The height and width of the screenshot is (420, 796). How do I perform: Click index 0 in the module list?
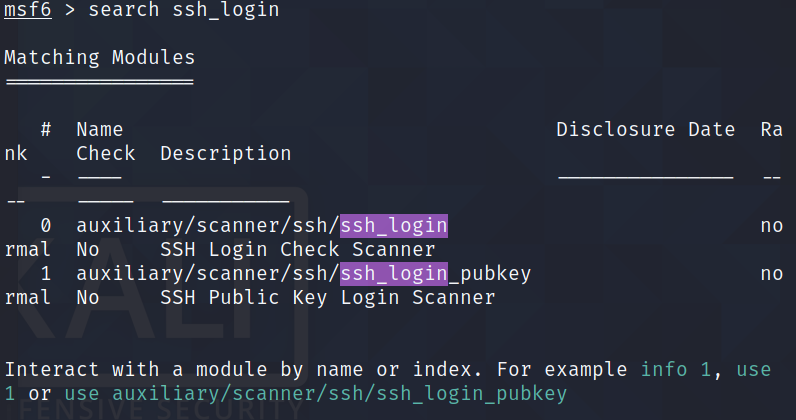[46, 226]
